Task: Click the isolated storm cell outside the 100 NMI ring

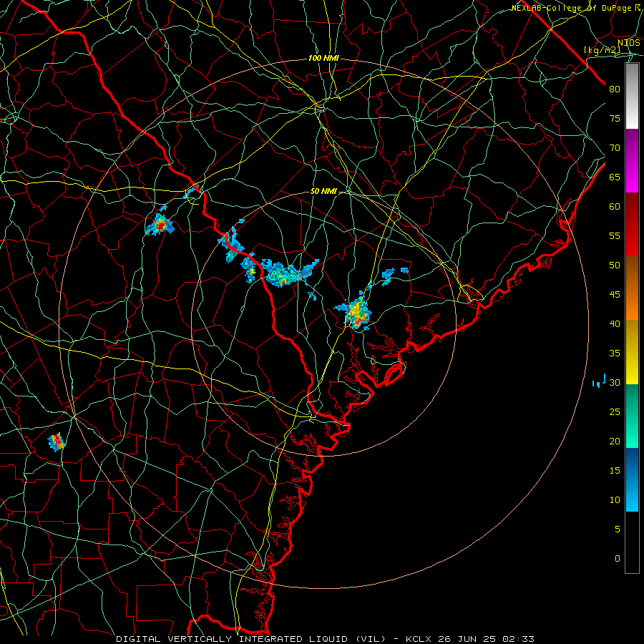Action: [x=57, y=442]
